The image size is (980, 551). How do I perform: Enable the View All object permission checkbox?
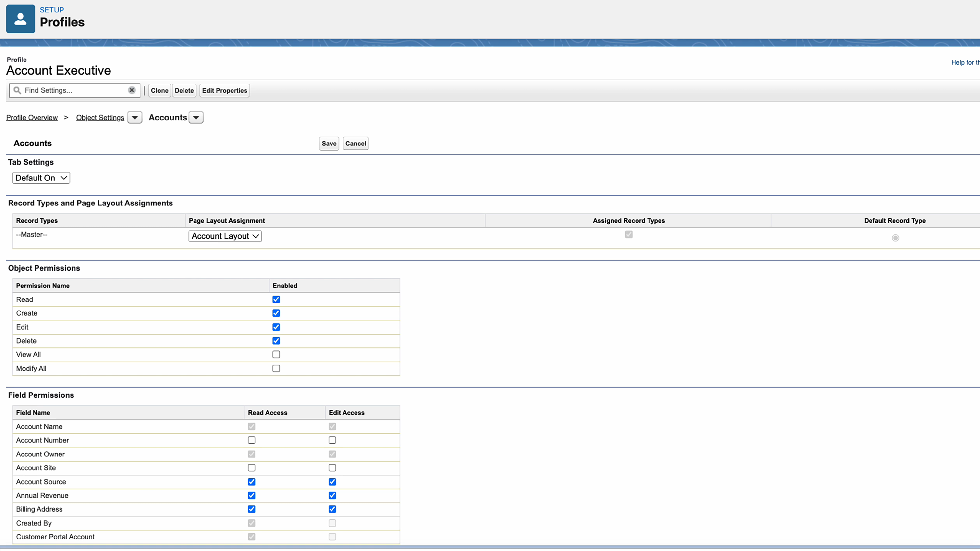point(276,355)
